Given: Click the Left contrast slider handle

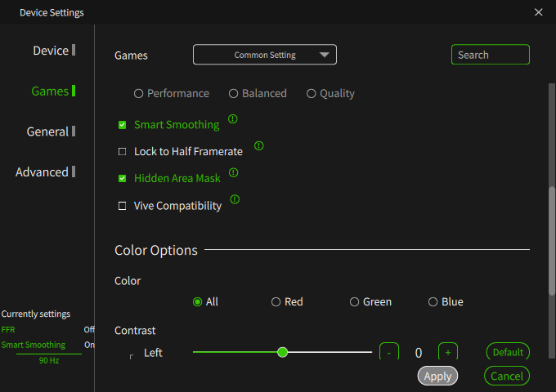Looking at the screenshot, I should click(x=283, y=352).
